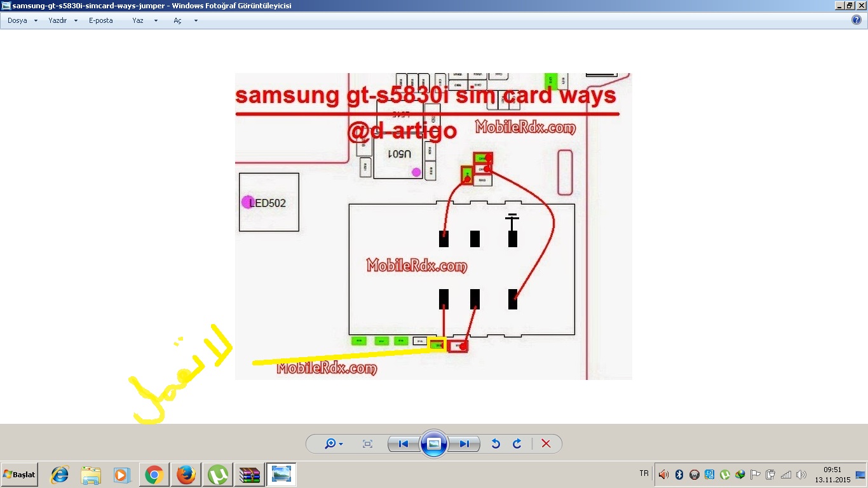Open Windows Explorer folder from taskbar

[91, 475]
